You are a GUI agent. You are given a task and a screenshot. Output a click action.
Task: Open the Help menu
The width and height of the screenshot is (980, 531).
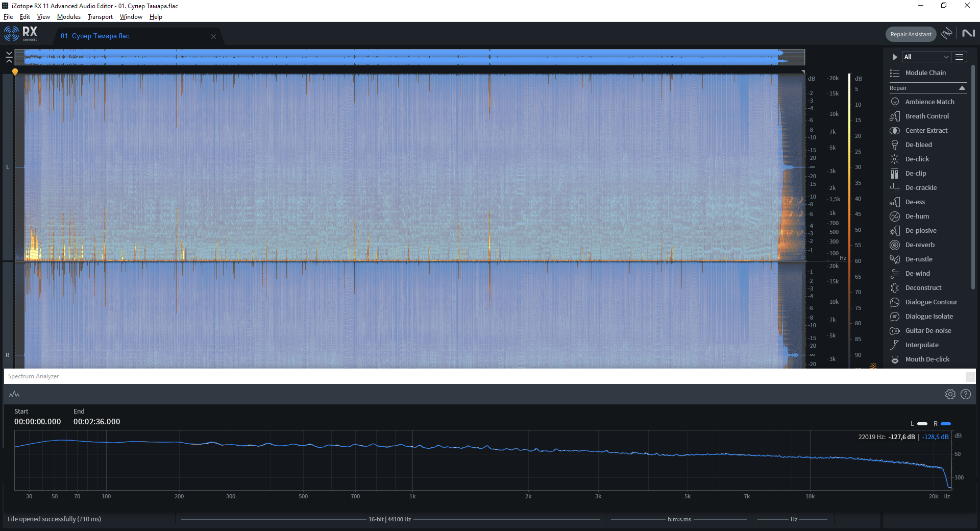[156, 17]
